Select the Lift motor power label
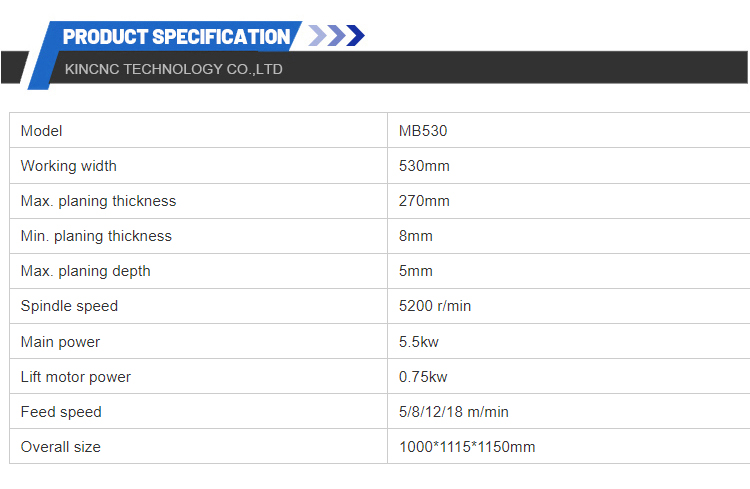The width and height of the screenshot is (750, 489). 76,377
